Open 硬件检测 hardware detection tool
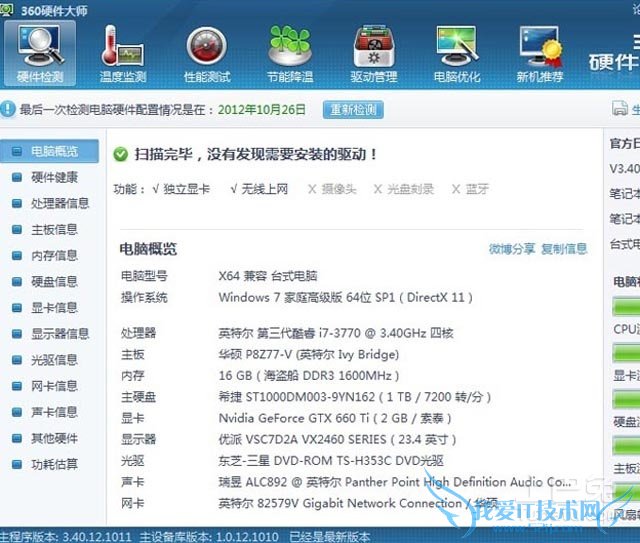Screen dimensions: 640x543 pos(40,53)
